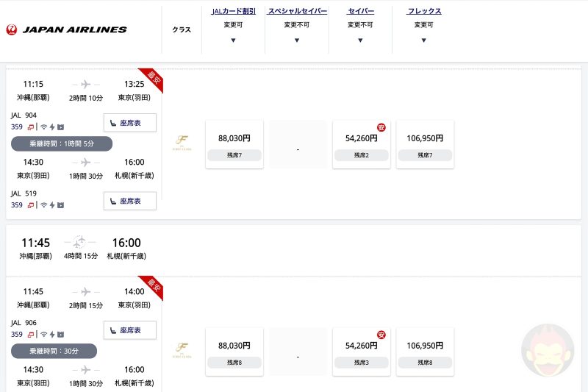
Task: Click the aircraft 359 popup icon for JAL 906
Action: (31, 334)
